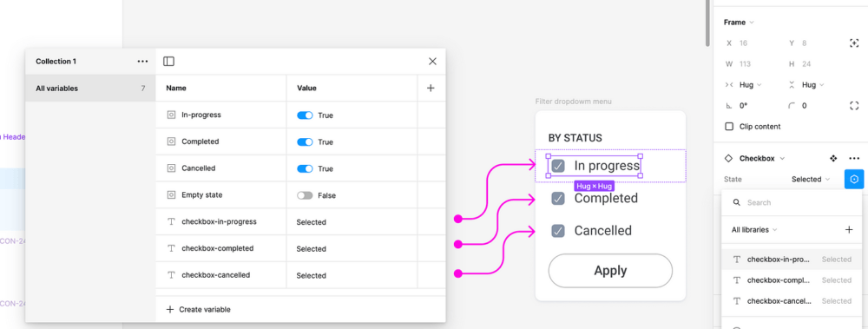Click the boolean icon beside Cancelled variable
Screen dimensions: 868x329
pos(171,168)
